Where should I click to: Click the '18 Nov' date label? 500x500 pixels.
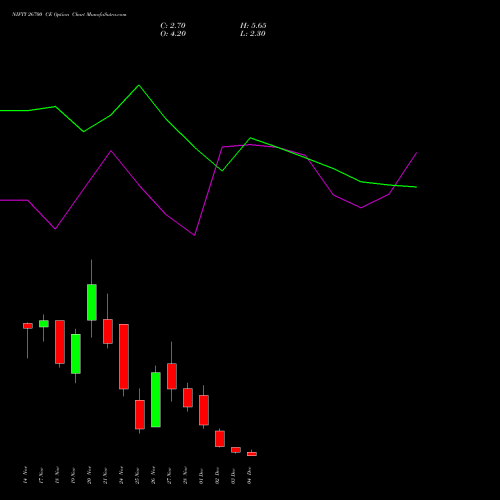[58, 475]
